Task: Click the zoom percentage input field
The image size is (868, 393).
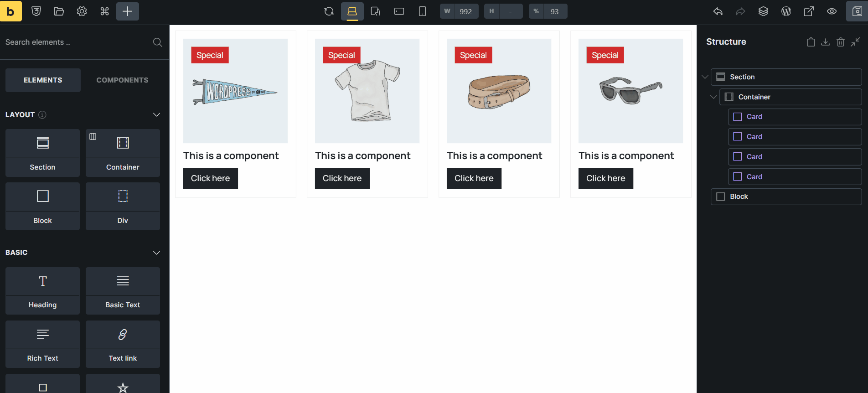Action: (555, 11)
